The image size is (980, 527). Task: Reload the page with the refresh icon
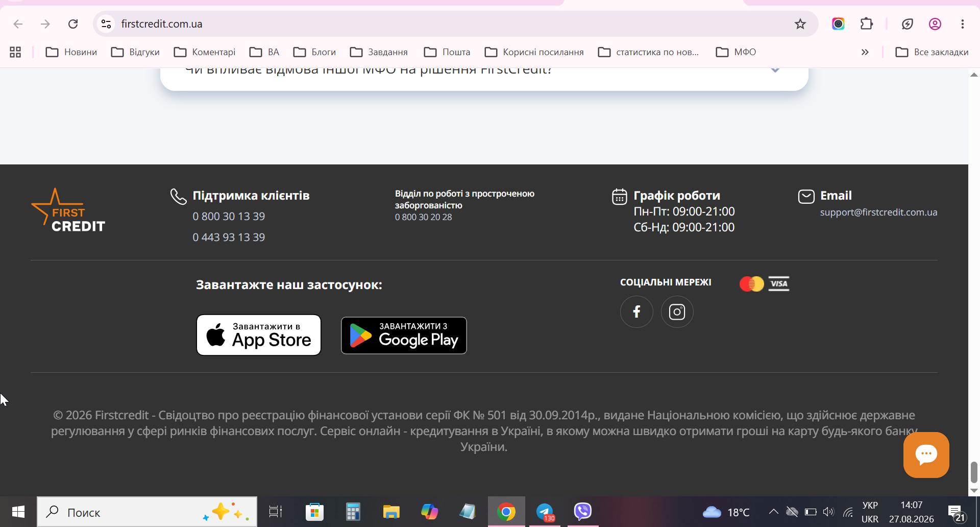tap(73, 24)
